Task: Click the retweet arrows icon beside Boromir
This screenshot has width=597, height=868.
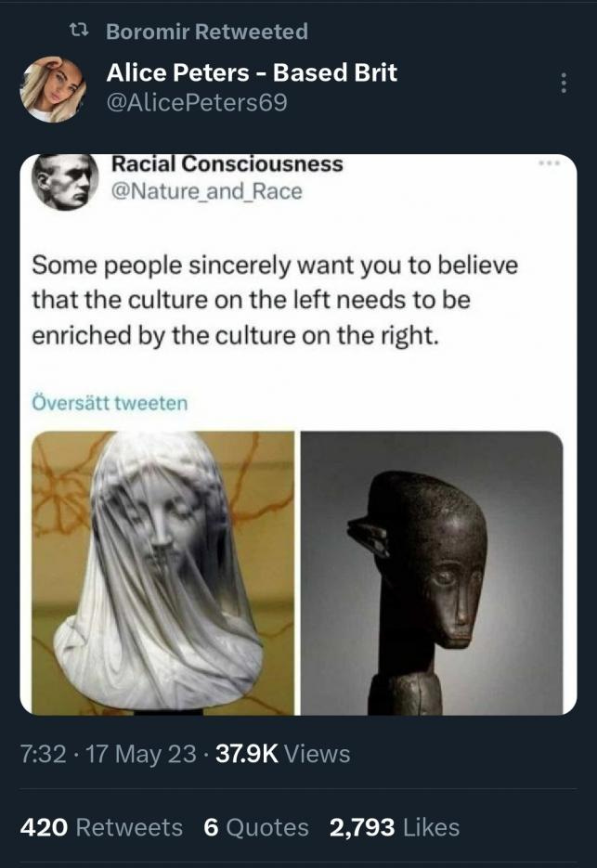Action: (78, 32)
